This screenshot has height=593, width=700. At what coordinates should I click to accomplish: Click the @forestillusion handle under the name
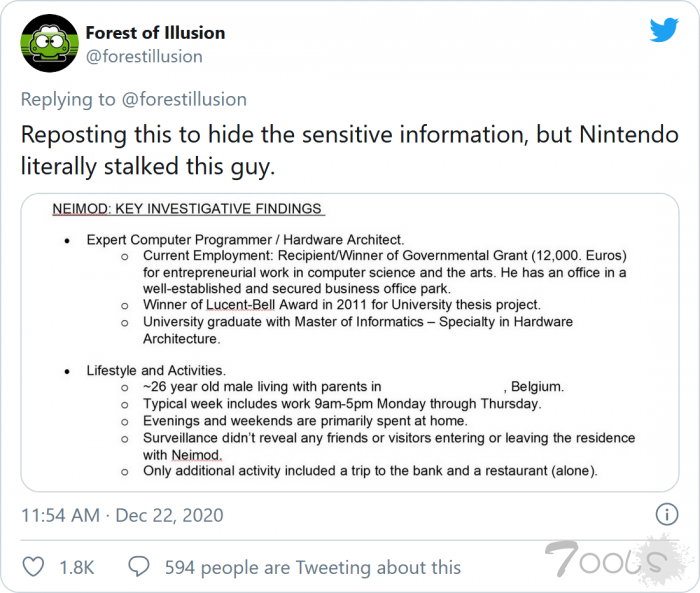click(144, 57)
